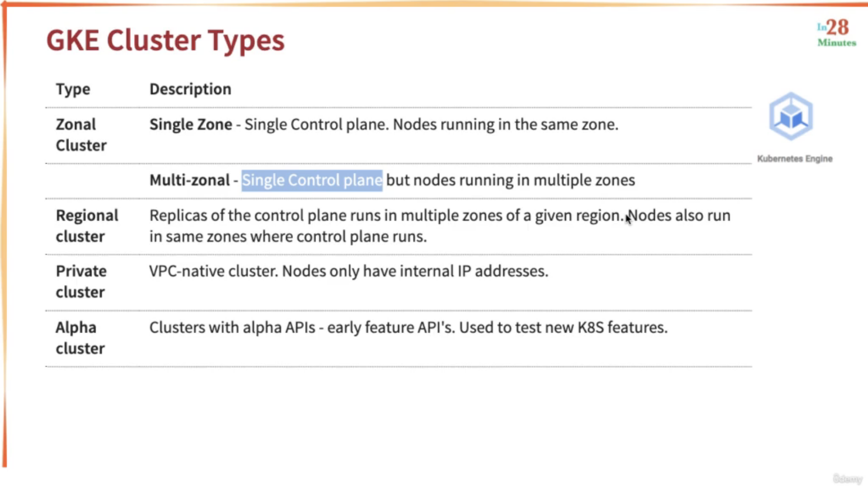Click 'Used to test new K8S features' text
The image size is (868, 490).
tap(563, 327)
